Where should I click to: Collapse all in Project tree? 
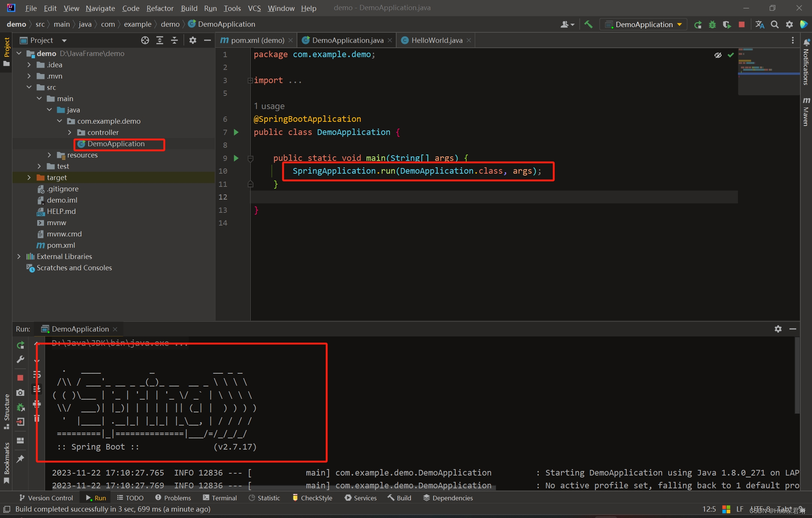tap(174, 40)
